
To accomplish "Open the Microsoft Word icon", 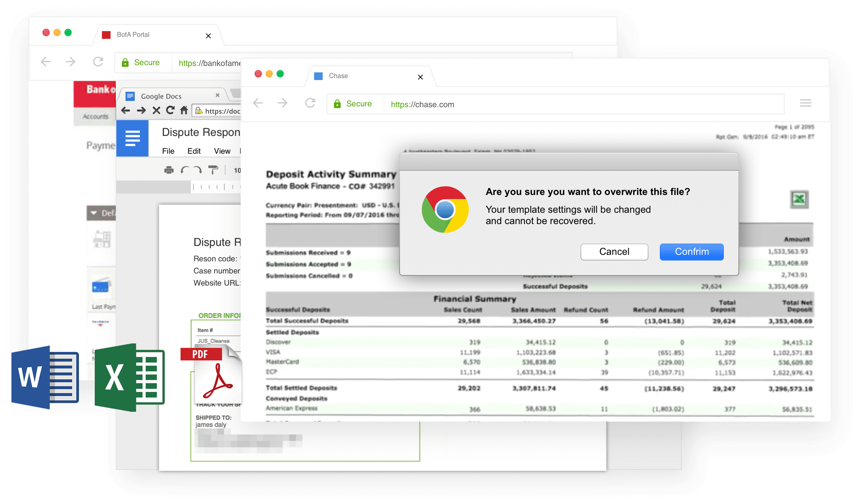I will (x=45, y=378).
